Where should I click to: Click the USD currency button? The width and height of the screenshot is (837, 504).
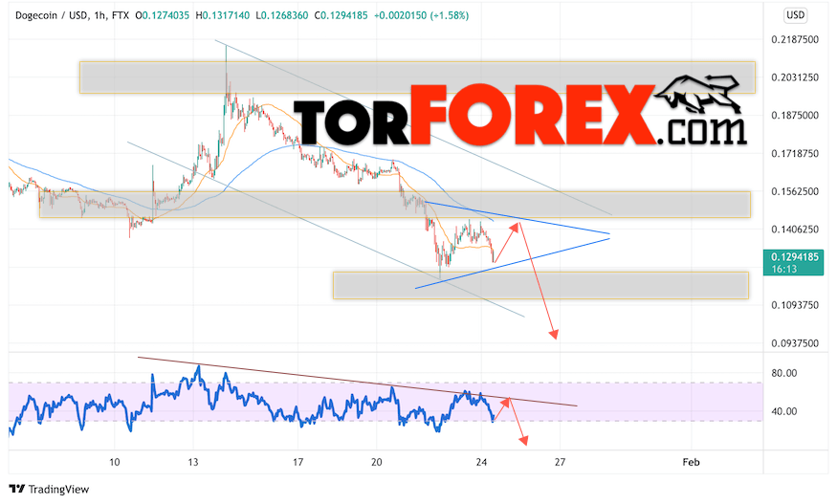tap(795, 15)
